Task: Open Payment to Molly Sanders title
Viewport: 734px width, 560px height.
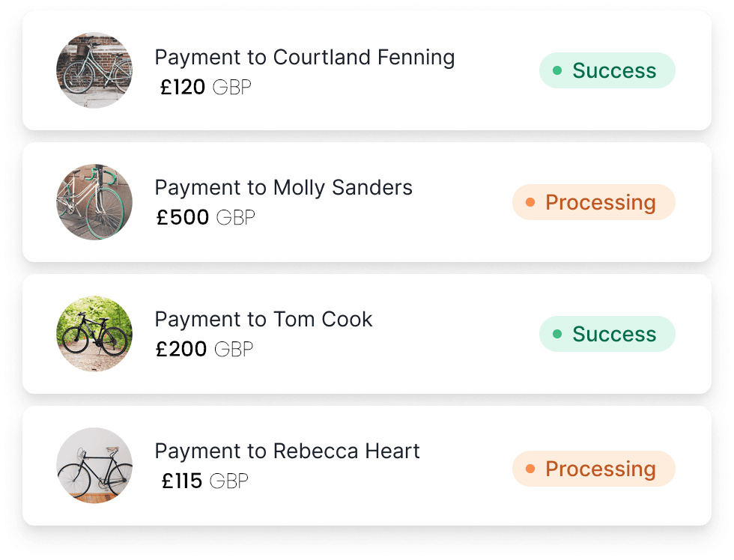Action: (x=283, y=187)
